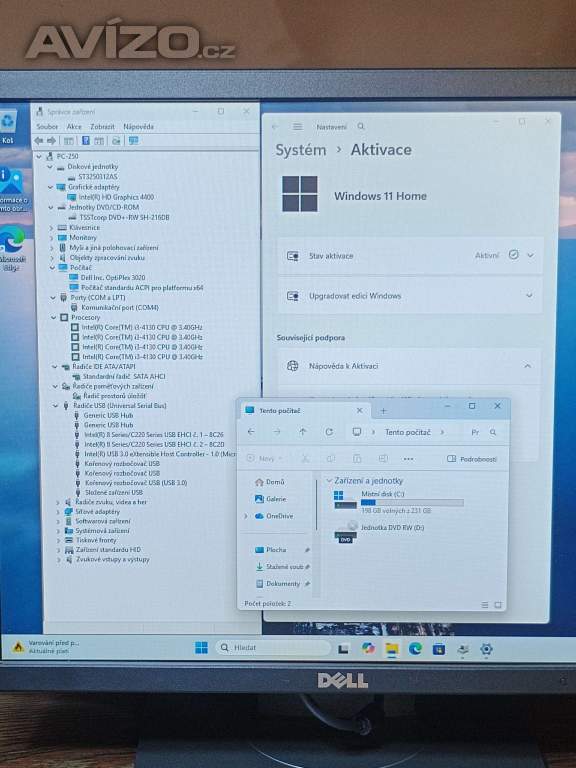Open Plocha in the Explorer sidebar
Viewport: 576px width, 768px height.
click(x=271, y=550)
